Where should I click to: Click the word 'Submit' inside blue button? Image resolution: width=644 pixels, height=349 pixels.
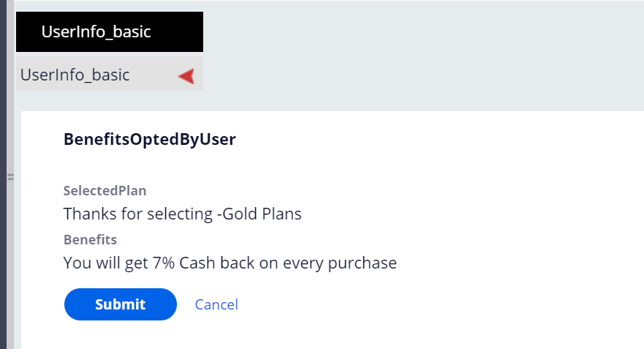[x=121, y=304]
